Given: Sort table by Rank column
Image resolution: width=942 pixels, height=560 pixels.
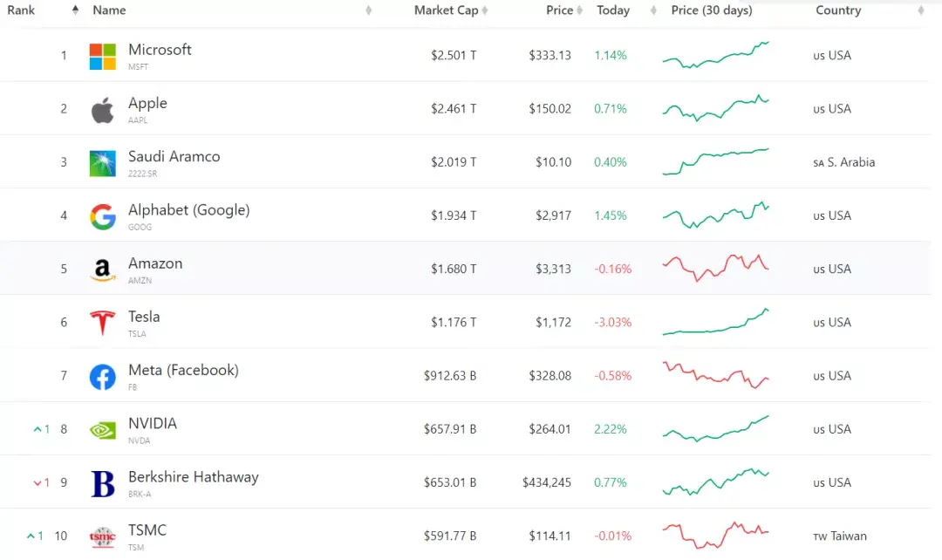Looking at the screenshot, I should [x=22, y=10].
